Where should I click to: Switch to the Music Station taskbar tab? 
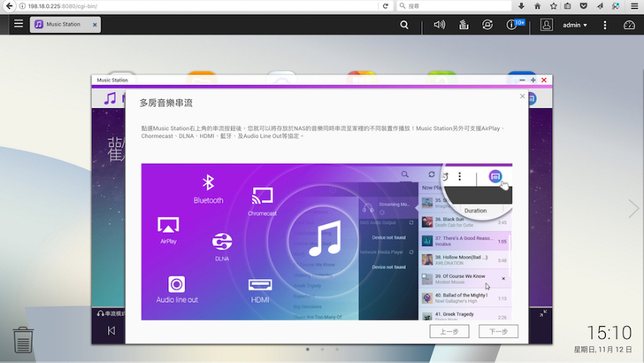62,25
